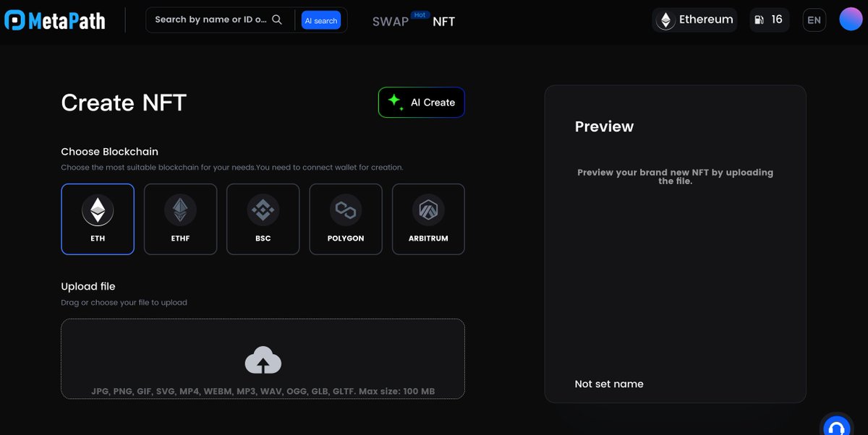This screenshot has height=435, width=868.
Task: Click the 'Upload file' heading
Action: click(x=88, y=286)
